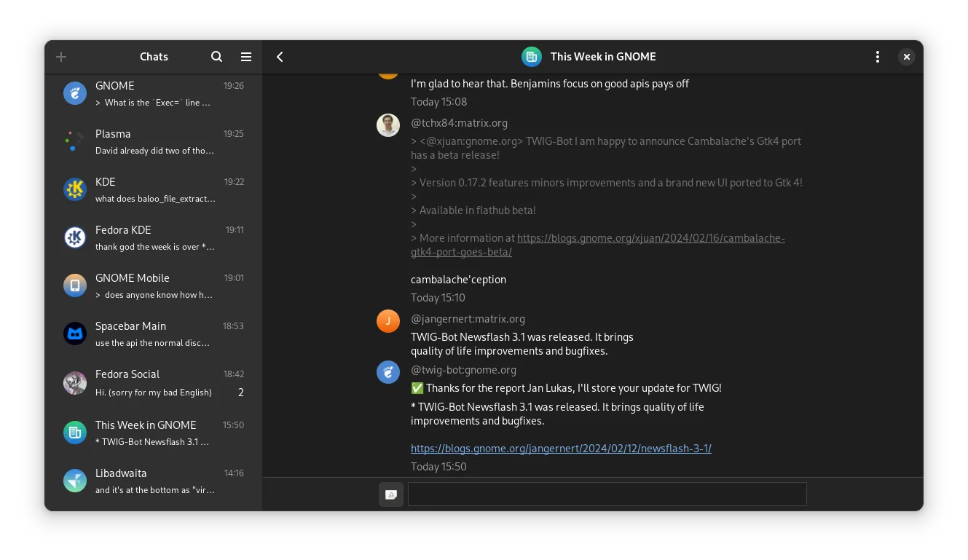Open the chat search magnifier icon
Viewport: 968px width, 560px height.
[x=216, y=57]
